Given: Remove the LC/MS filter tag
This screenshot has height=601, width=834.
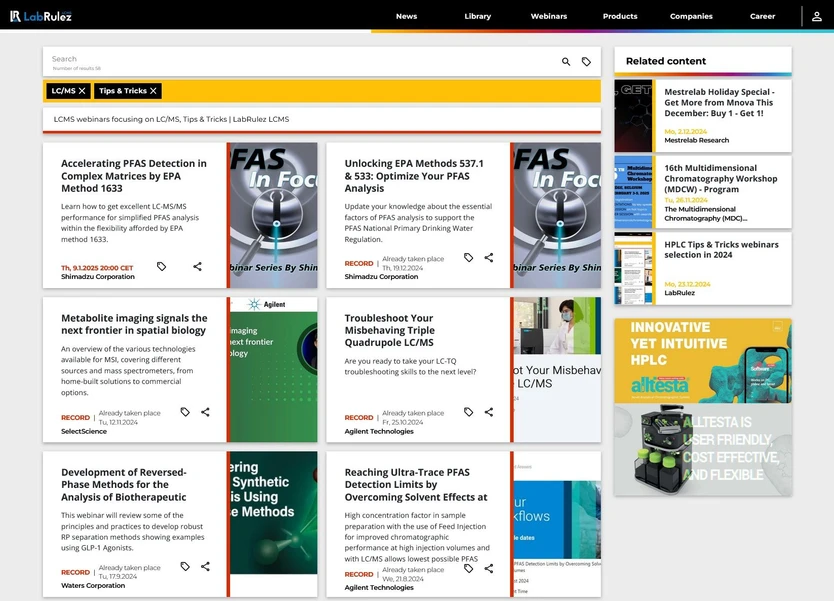Looking at the screenshot, I should point(82,91).
